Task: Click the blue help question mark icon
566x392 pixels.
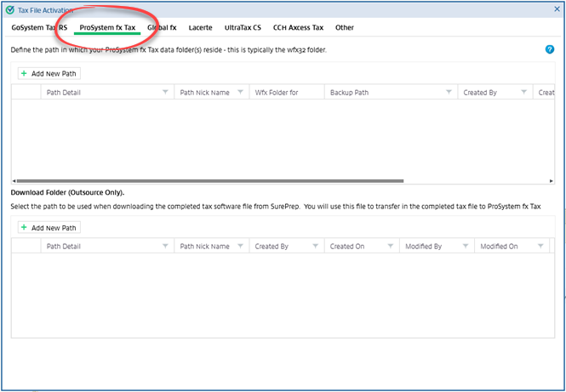Action: [550, 50]
